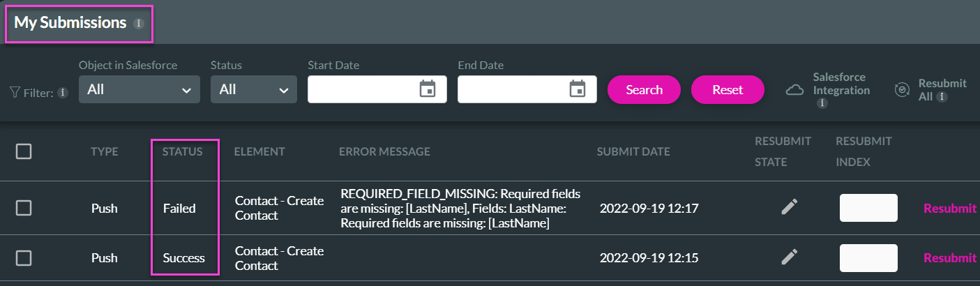980x286 pixels.
Task: Edit resubmit state pencil for Success row
Action: pyautogui.click(x=789, y=257)
